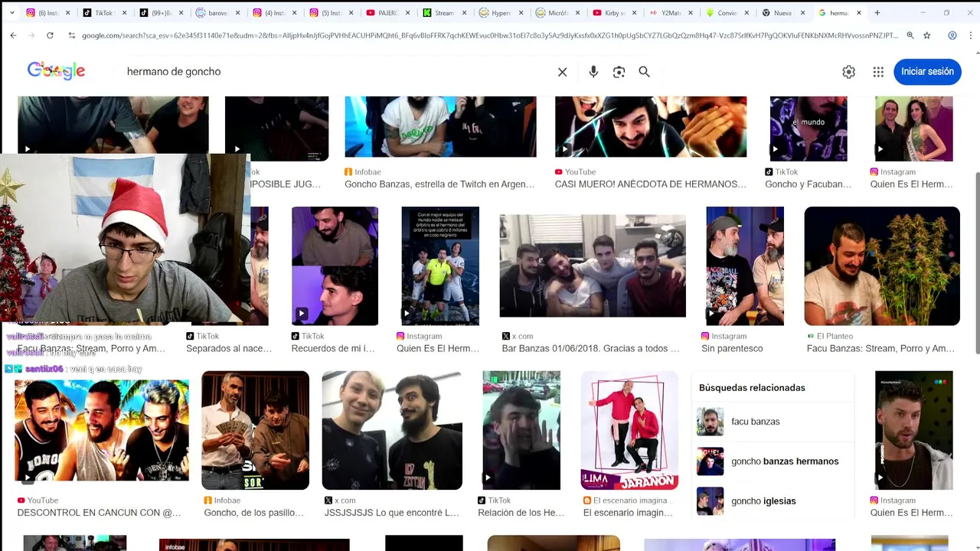Bookmark this page with the star icon
This screenshot has width=980, height=551.
point(927,35)
